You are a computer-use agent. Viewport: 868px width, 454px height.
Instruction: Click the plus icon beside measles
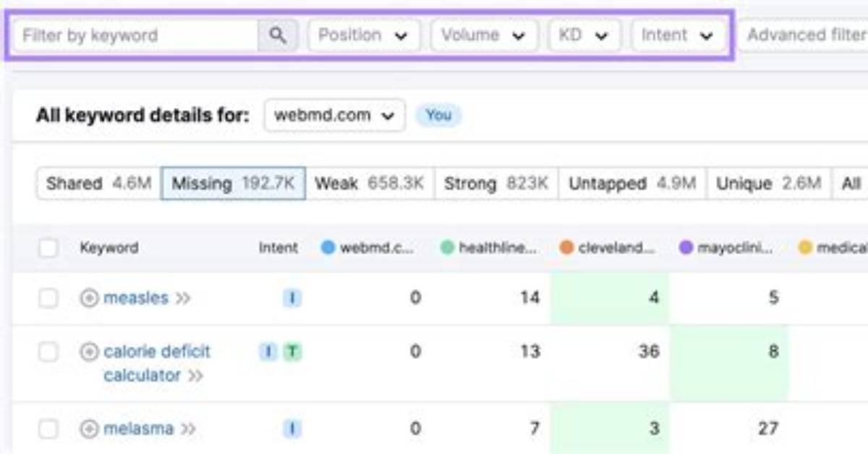point(89,298)
